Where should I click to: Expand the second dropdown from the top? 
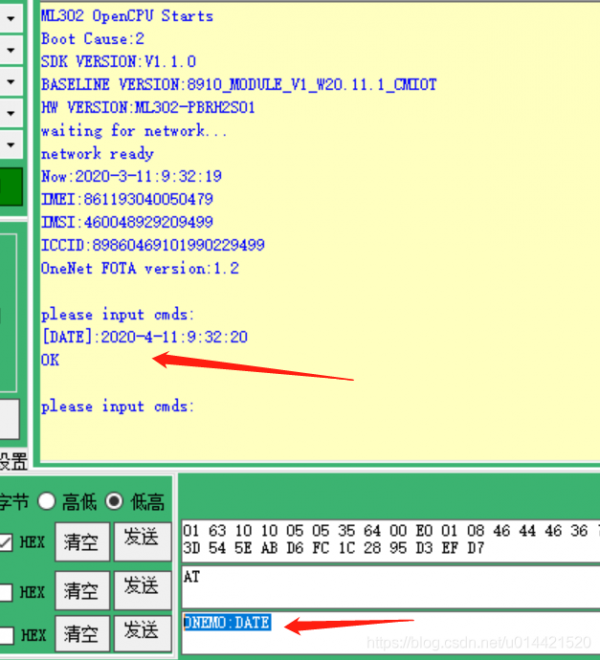pyautogui.click(x=11, y=49)
